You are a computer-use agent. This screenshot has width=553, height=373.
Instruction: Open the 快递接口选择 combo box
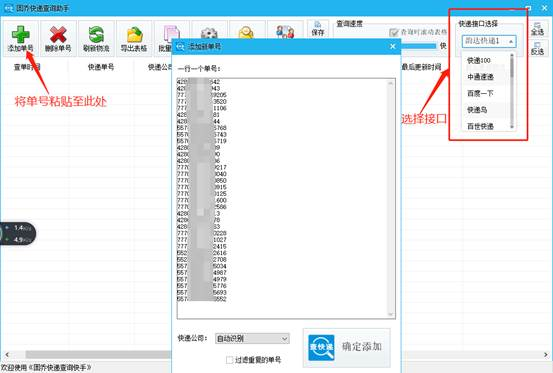coord(489,41)
